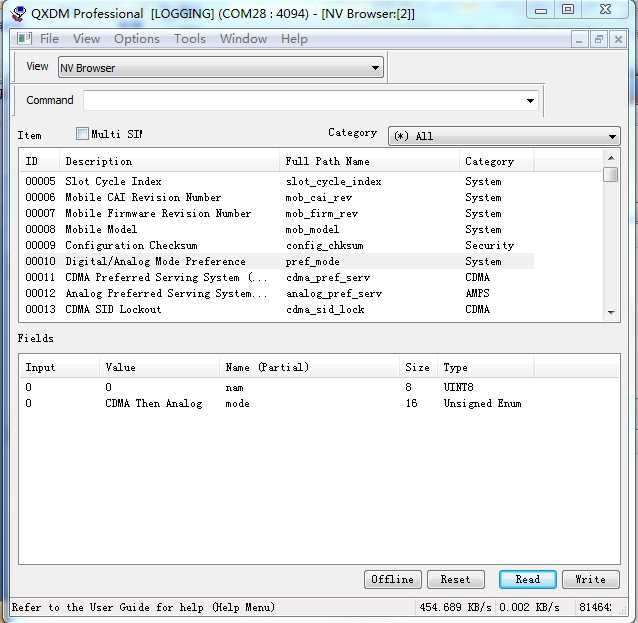Click the Offline button
638x623 pixels.
393,579
